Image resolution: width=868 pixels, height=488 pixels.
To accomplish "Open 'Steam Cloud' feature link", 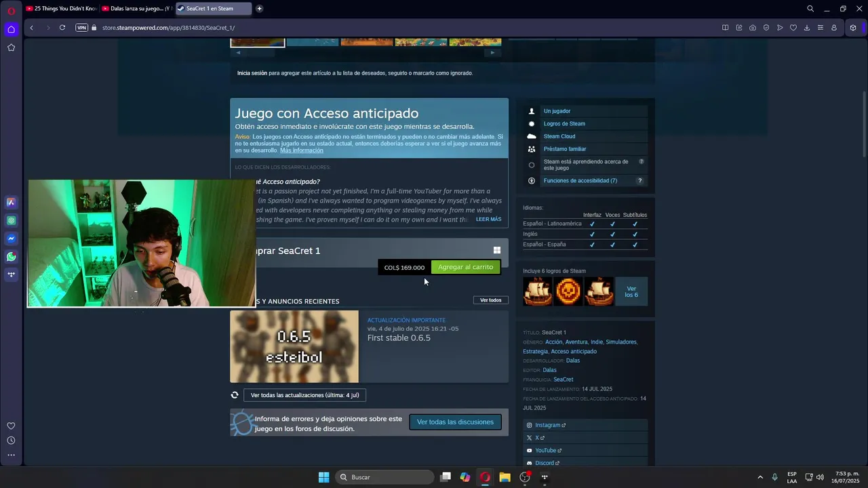I will tap(559, 136).
